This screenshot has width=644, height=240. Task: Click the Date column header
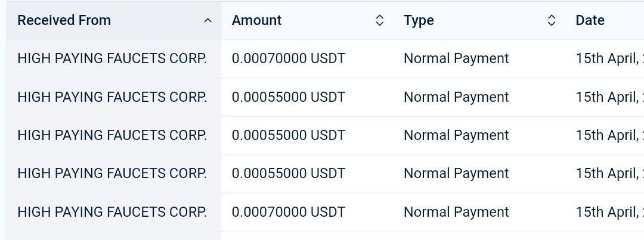tap(590, 20)
